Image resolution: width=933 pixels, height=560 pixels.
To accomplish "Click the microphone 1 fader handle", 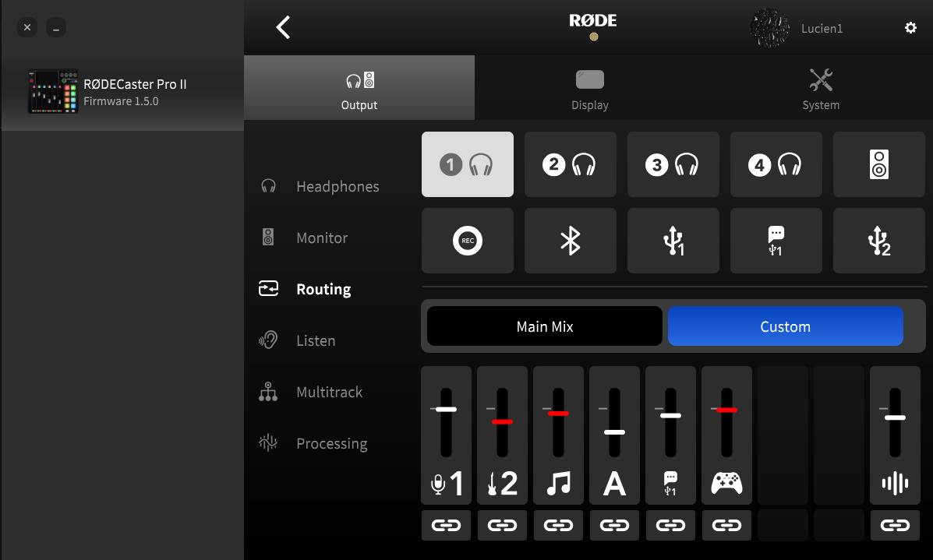I will click(447, 409).
